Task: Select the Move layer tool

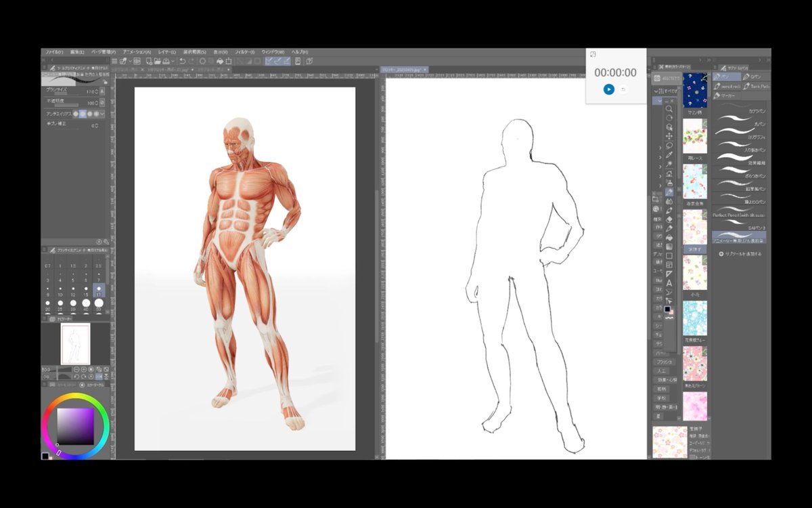Action: (669, 136)
